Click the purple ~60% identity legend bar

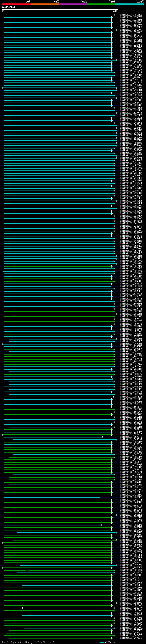pyautogui.click(x=73, y=4)
